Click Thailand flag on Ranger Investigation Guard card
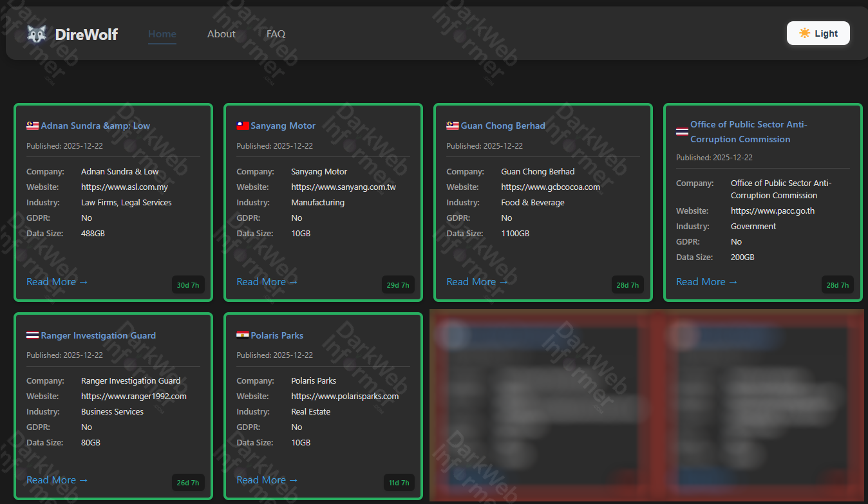Screen dimensions: 868x504 (33, 335)
